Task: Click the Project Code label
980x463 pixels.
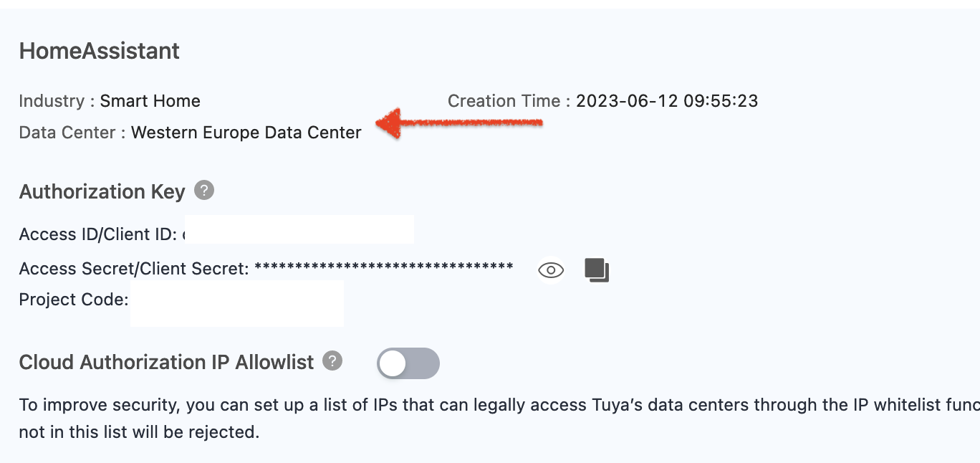Action: (x=74, y=300)
